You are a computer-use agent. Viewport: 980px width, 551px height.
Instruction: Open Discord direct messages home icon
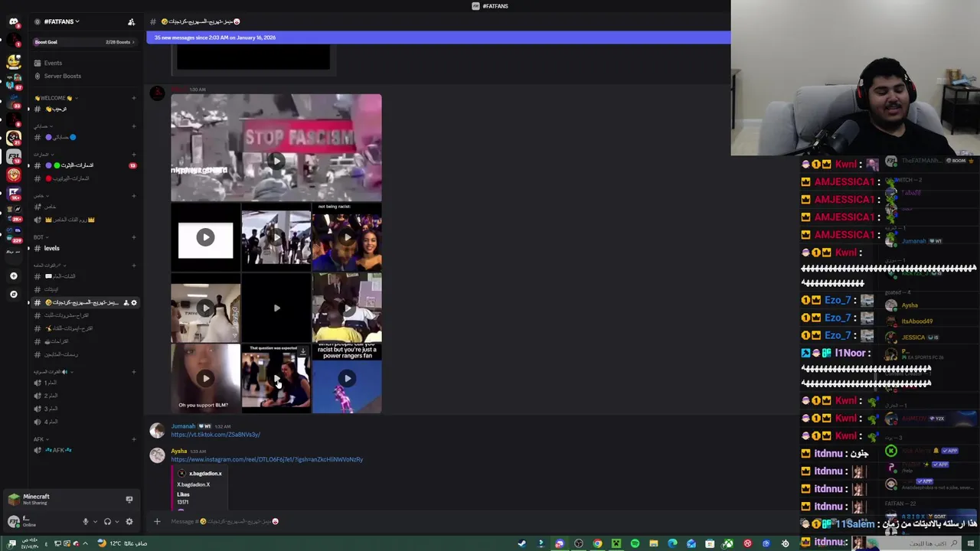[13, 22]
